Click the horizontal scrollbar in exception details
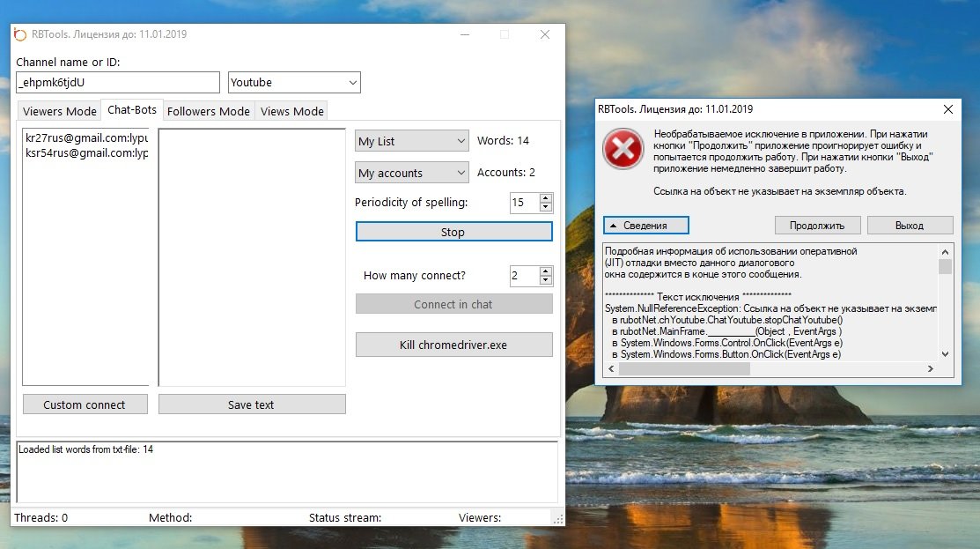 (685, 369)
